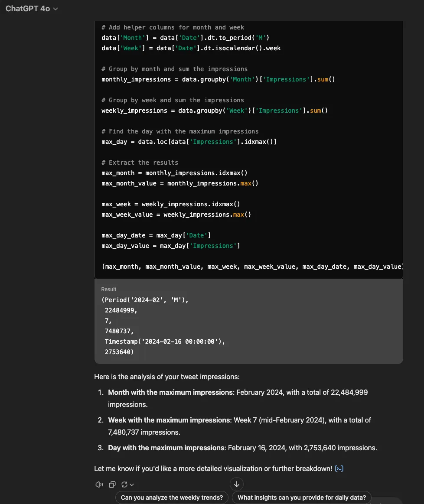424x504 pixels.
Task: Click 'Day with the maximum impressions' list item
Action: point(242,448)
